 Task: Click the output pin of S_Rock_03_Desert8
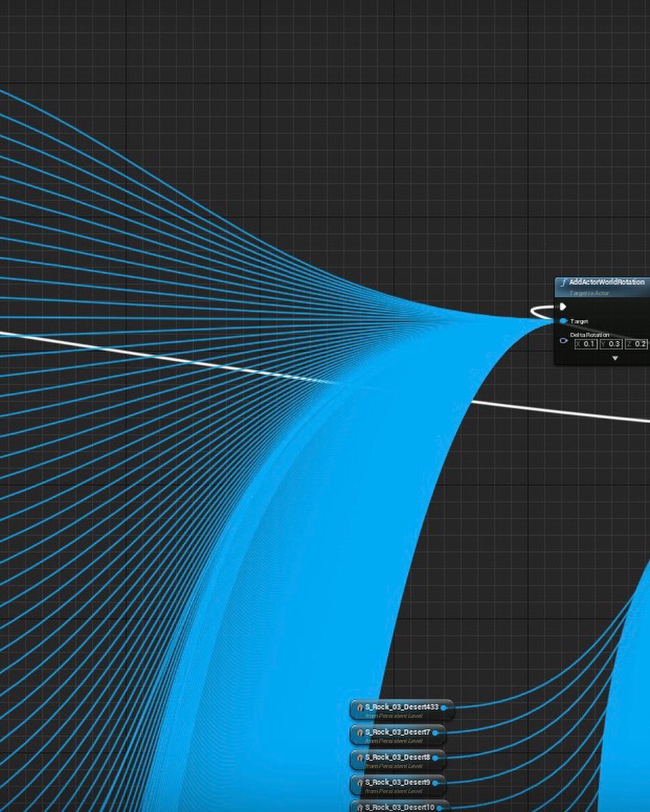(x=435, y=758)
